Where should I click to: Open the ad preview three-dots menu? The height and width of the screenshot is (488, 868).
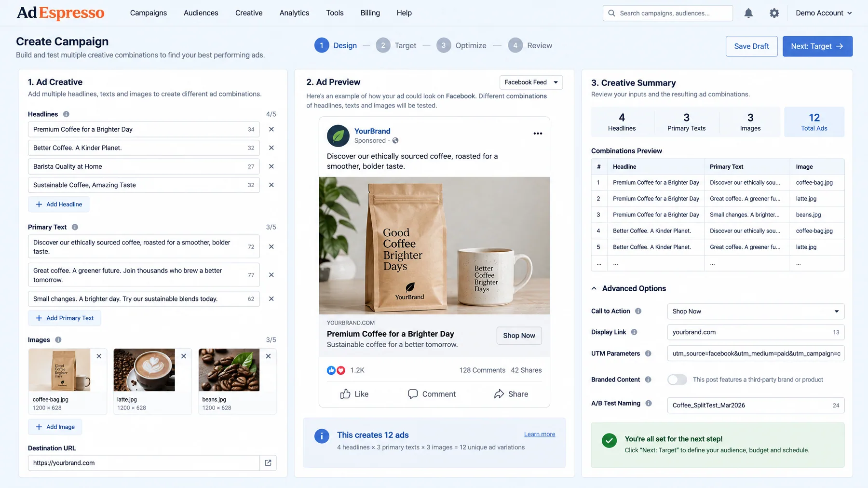coord(538,134)
